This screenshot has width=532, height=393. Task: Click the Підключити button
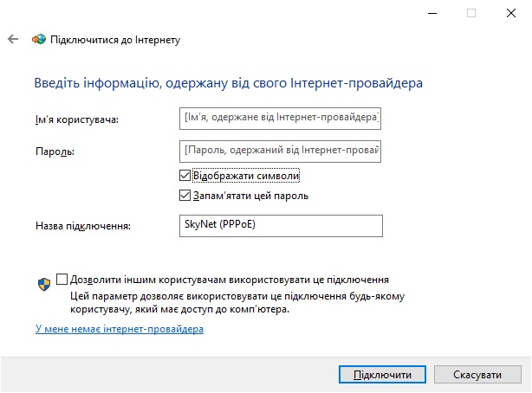[382, 374]
